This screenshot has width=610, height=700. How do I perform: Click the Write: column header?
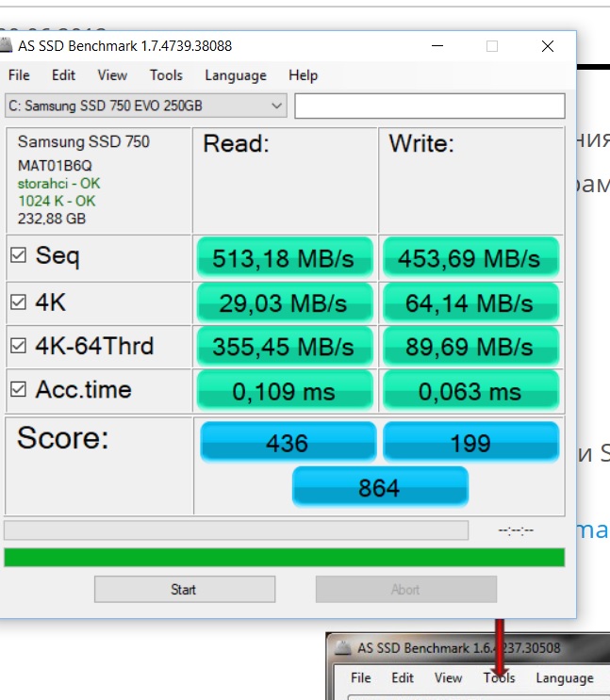421,144
